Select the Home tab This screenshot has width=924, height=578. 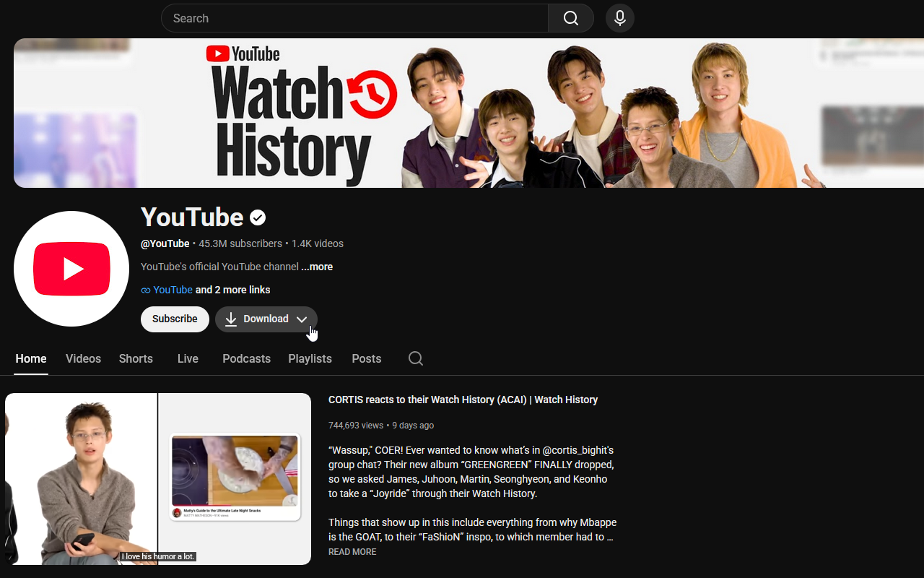click(x=31, y=358)
